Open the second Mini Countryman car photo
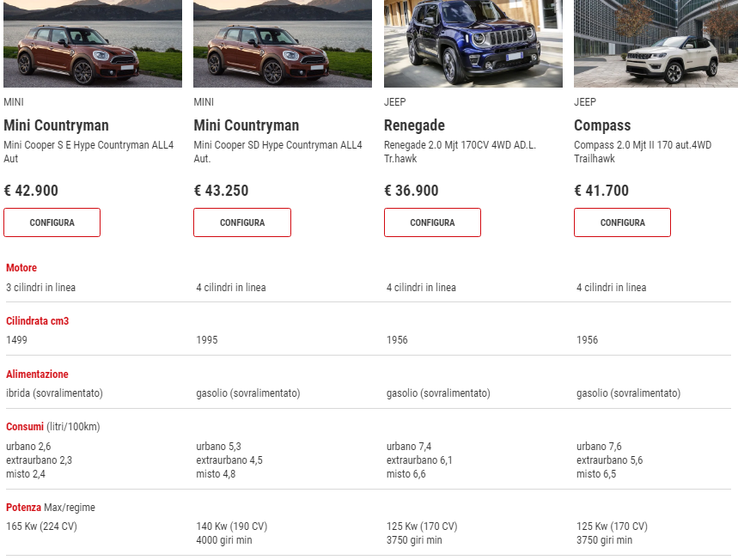 (x=283, y=43)
